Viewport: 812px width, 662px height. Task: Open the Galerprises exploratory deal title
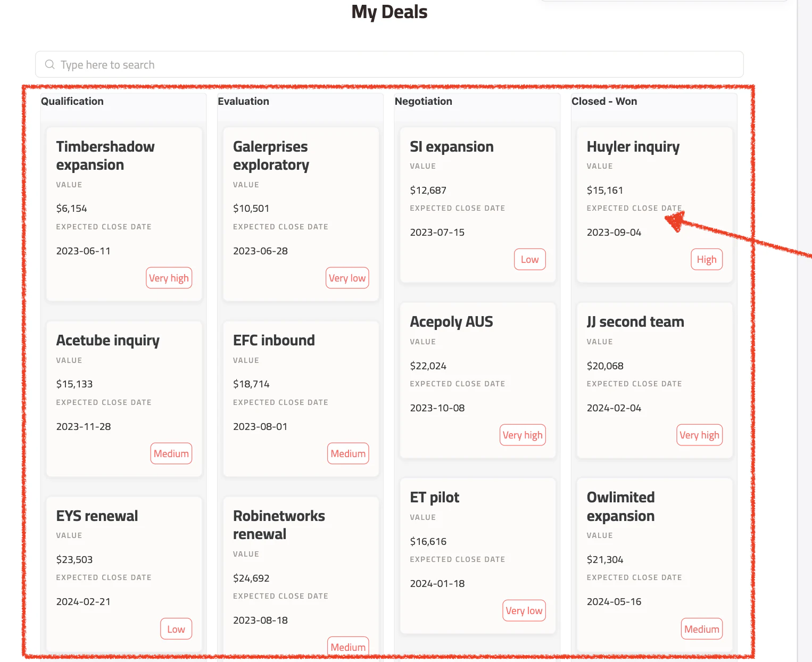271,155
